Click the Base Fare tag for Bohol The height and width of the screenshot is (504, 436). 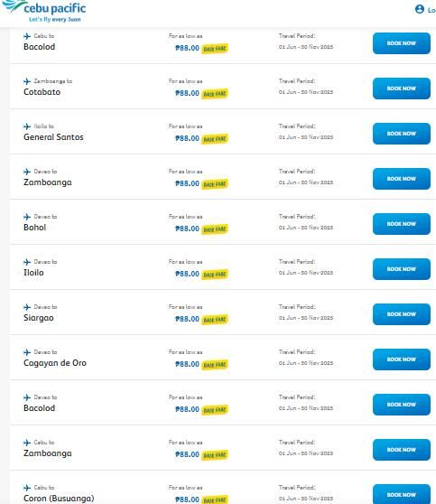click(215, 229)
